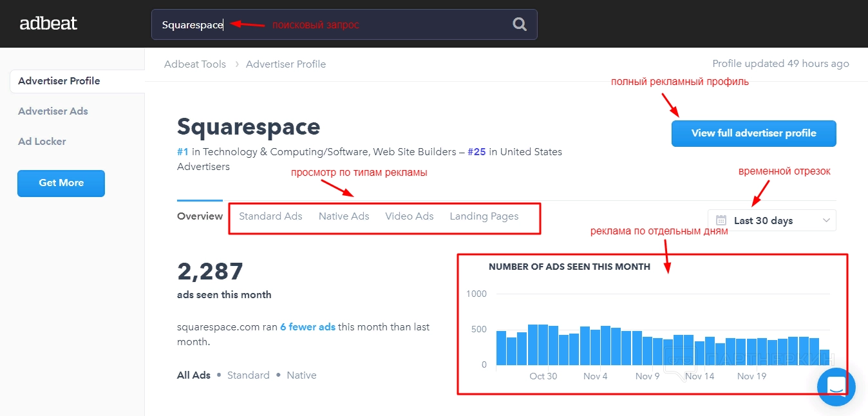Image resolution: width=868 pixels, height=416 pixels.
Task: Click Advertiser Profile breadcrumb
Action: 286,64
